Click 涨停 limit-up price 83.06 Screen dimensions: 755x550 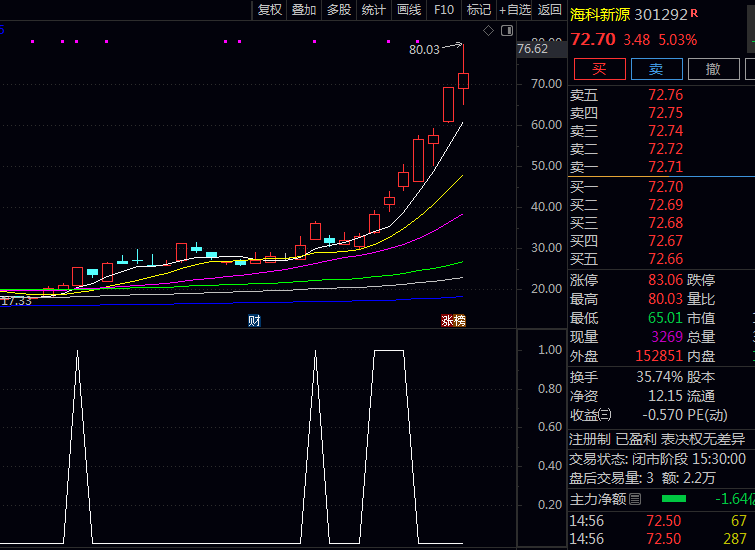(665, 280)
